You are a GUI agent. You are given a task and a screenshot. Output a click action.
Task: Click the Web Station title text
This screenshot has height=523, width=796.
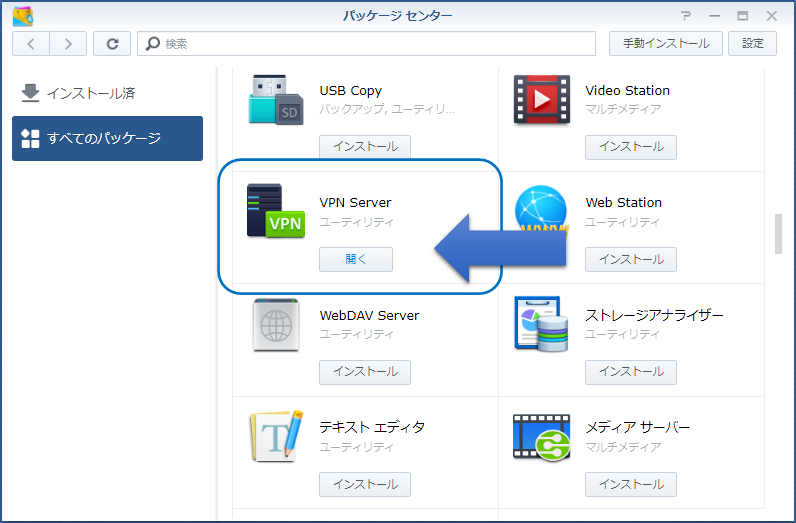pyautogui.click(x=623, y=203)
